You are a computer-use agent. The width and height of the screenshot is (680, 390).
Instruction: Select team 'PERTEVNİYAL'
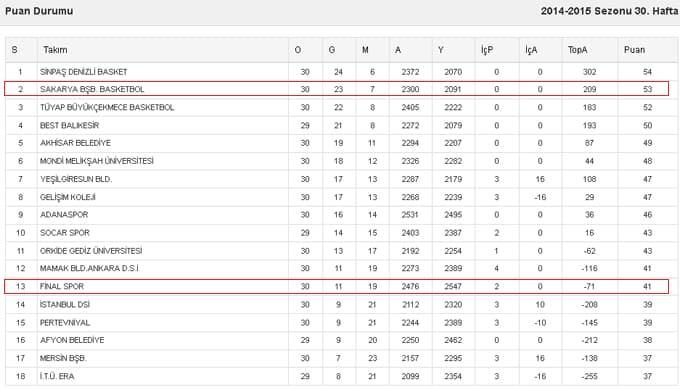(65, 322)
